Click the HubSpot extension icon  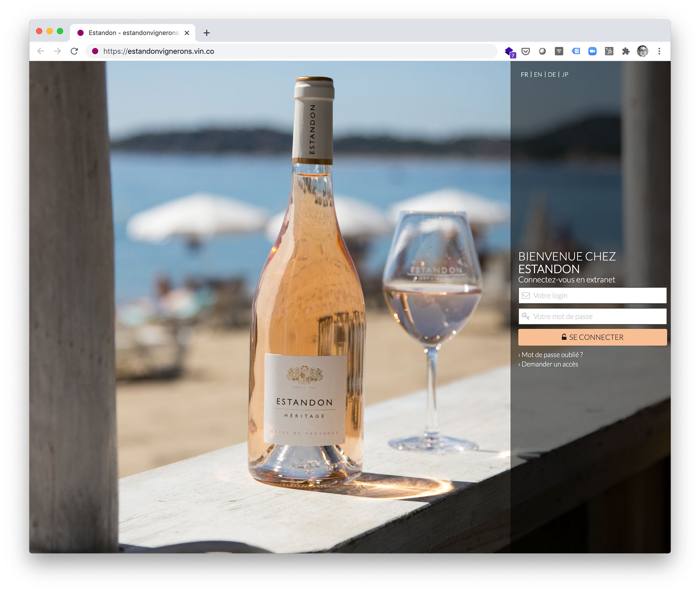(x=609, y=51)
